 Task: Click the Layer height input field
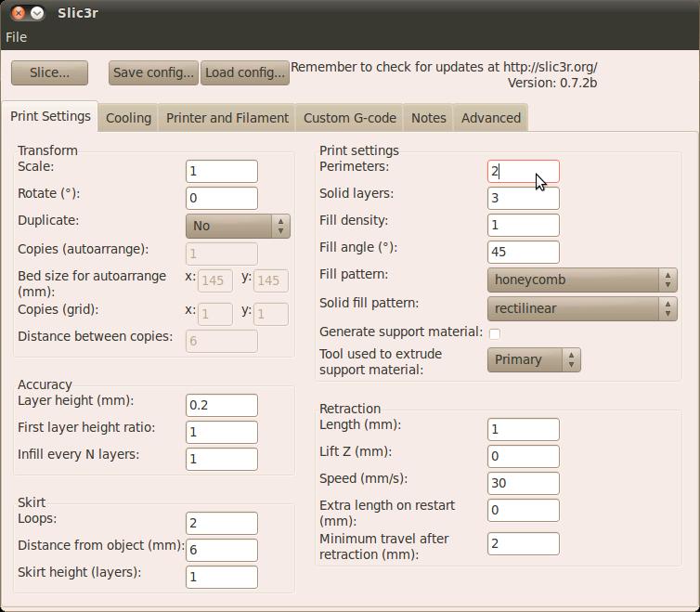(x=221, y=405)
